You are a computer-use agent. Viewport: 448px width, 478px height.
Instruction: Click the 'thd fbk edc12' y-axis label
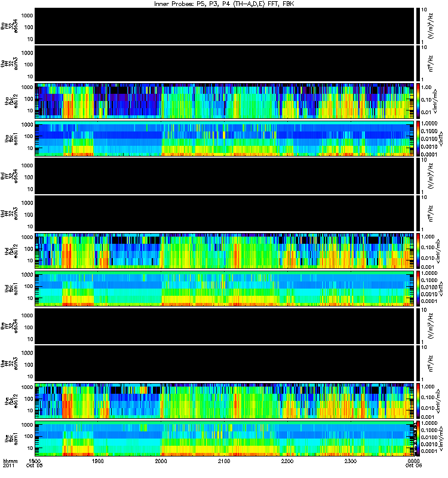point(11,251)
